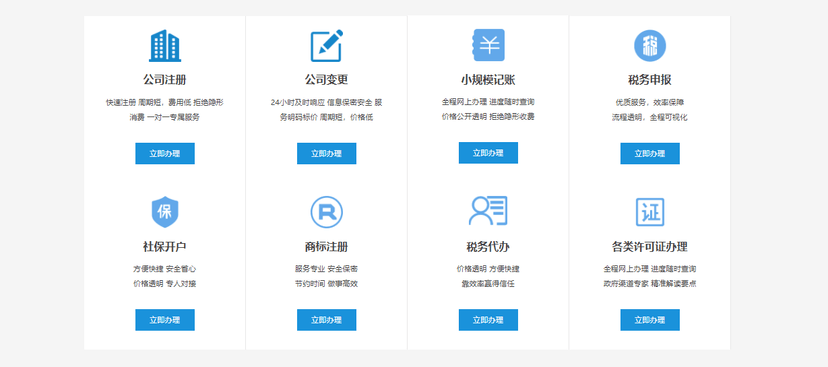Select the 小规模记账 heading
This screenshot has height=367, width=828.
(x=488, y=80)
